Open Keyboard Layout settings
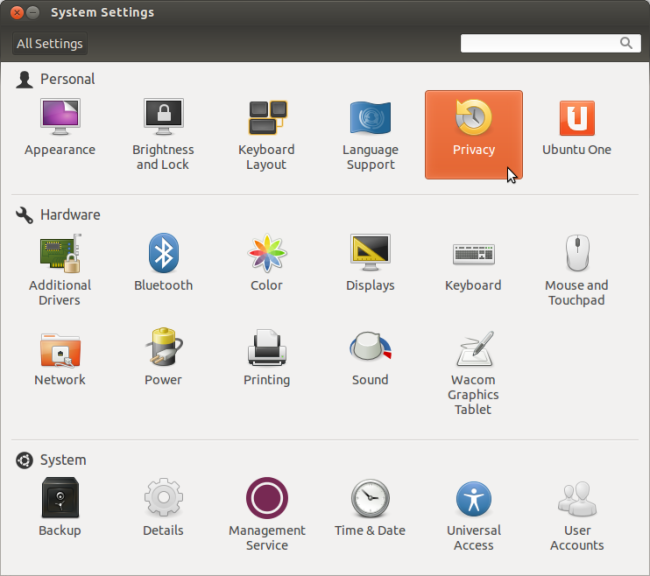650x576 pixels. [x=267, y=135]
